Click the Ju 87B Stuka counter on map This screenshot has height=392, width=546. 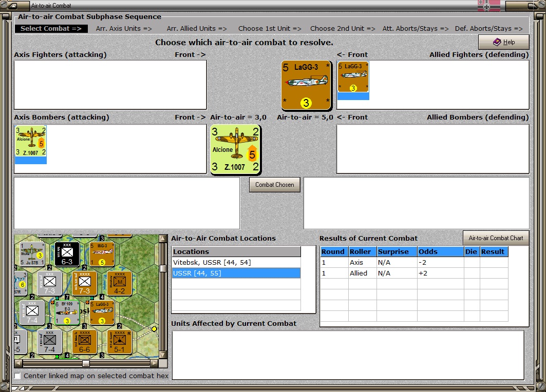(x=32, y=254)
